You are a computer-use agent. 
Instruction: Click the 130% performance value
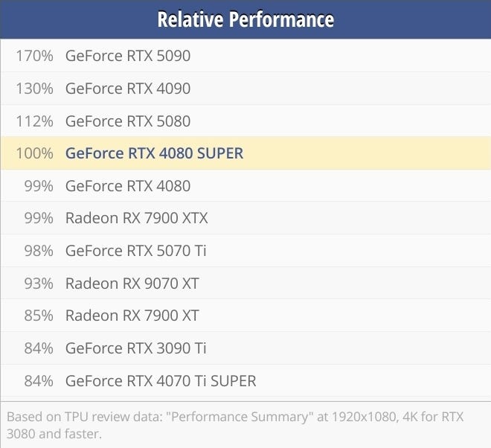tap(34, 89)
